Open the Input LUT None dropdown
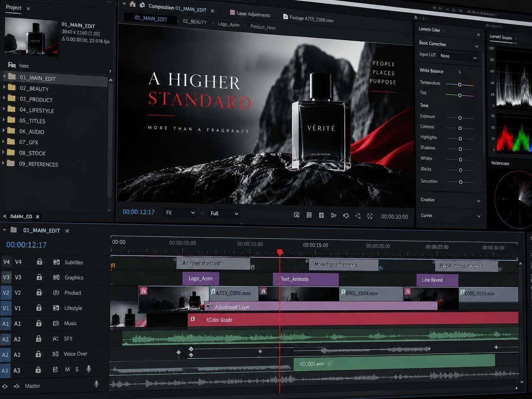532x399 pixels. click(458, 56)
